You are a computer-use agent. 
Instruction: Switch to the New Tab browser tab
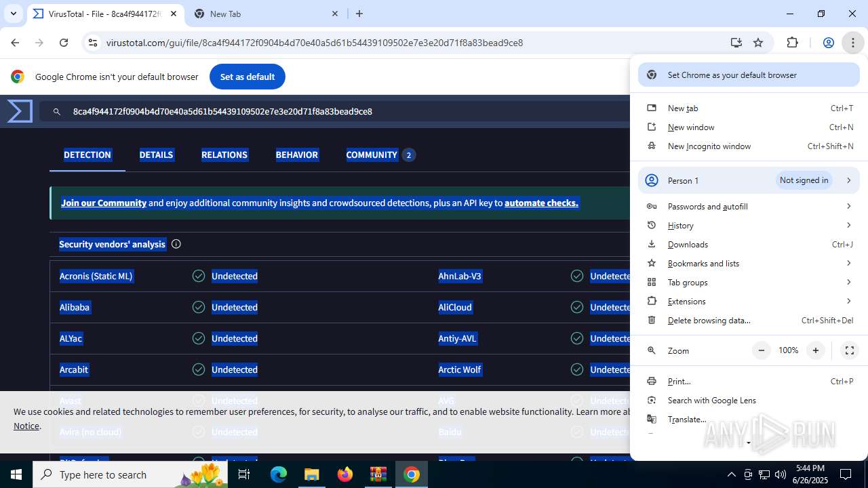tap(265, 14)
